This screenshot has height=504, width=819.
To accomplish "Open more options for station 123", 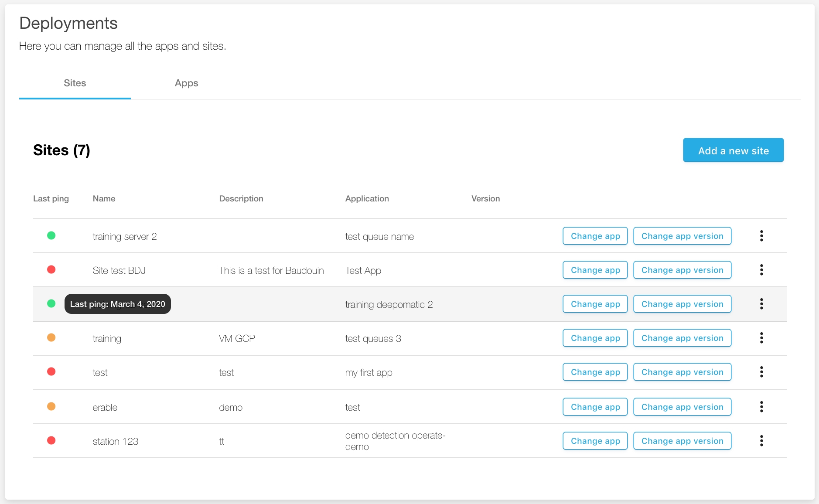I will (x=761, y=441).
